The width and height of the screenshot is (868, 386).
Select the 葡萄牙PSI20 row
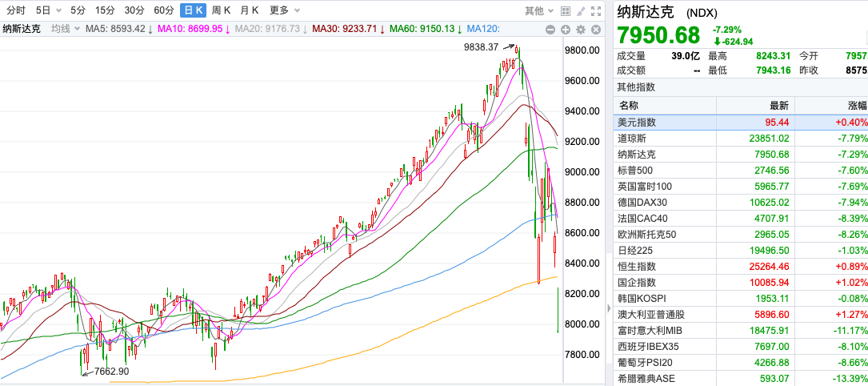coord(742,363)
